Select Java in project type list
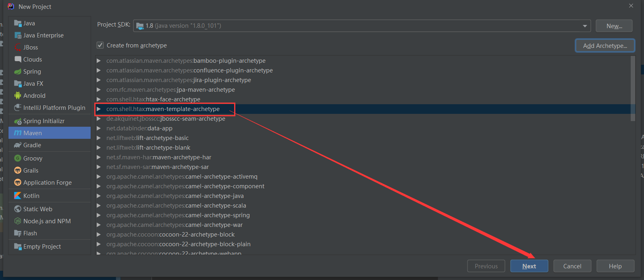644x280 pixels. [50, 23]
